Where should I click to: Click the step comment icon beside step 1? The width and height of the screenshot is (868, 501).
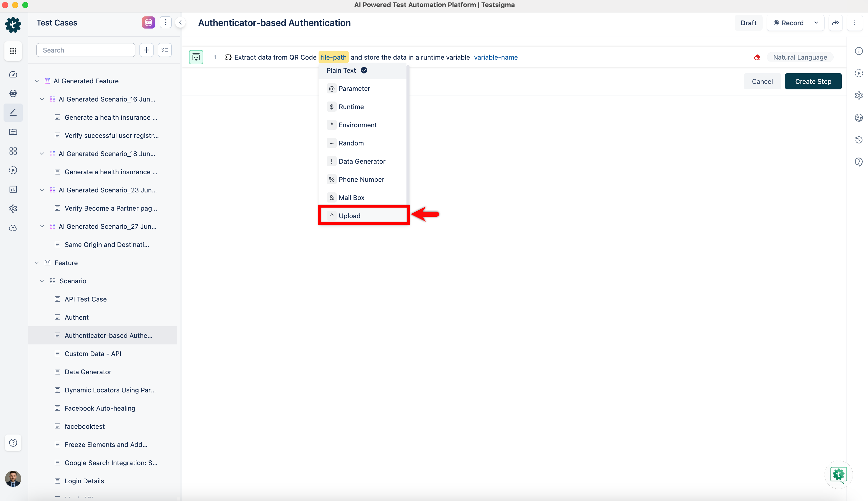pyautogui.click(x=196, y=57)
